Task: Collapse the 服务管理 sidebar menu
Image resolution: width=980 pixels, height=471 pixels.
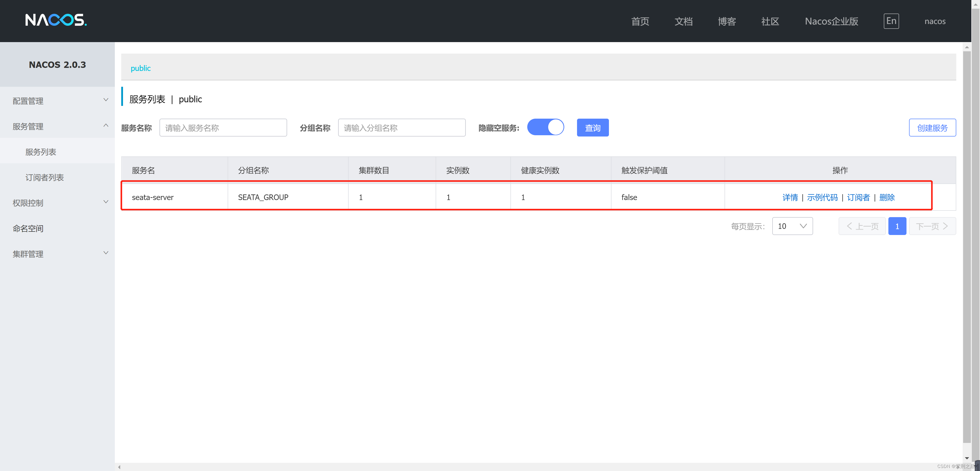Action: pyautogui.click(x=57, y=126)
